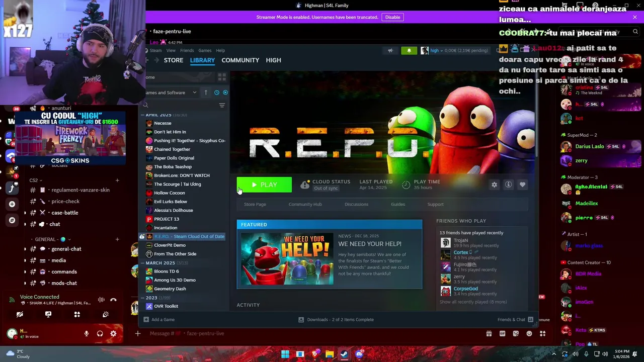Share your screen in Discord
Image resolution: width=644 pixels, height=362 pixels.
pos(48,314)
